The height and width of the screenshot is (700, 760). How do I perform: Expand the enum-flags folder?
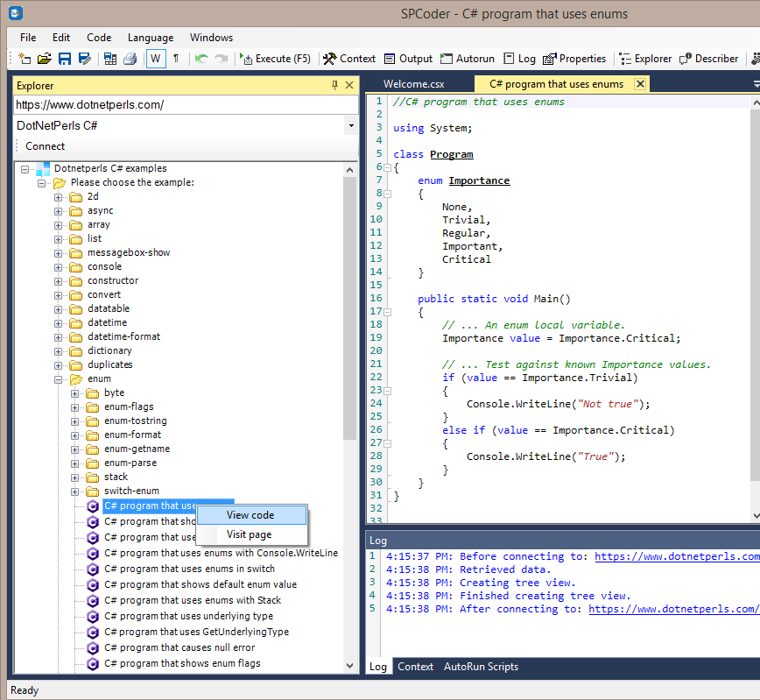pyautogui.click(x=74, y=407)
